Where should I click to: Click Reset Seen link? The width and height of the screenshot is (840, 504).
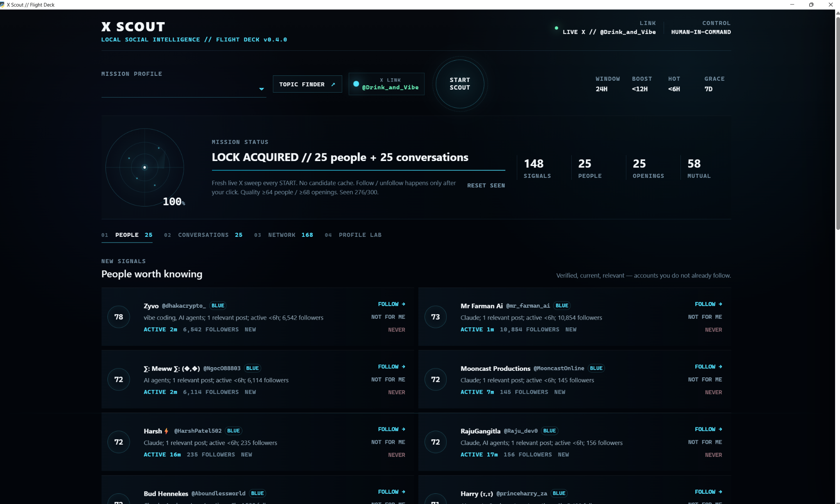tap(486, 186)
